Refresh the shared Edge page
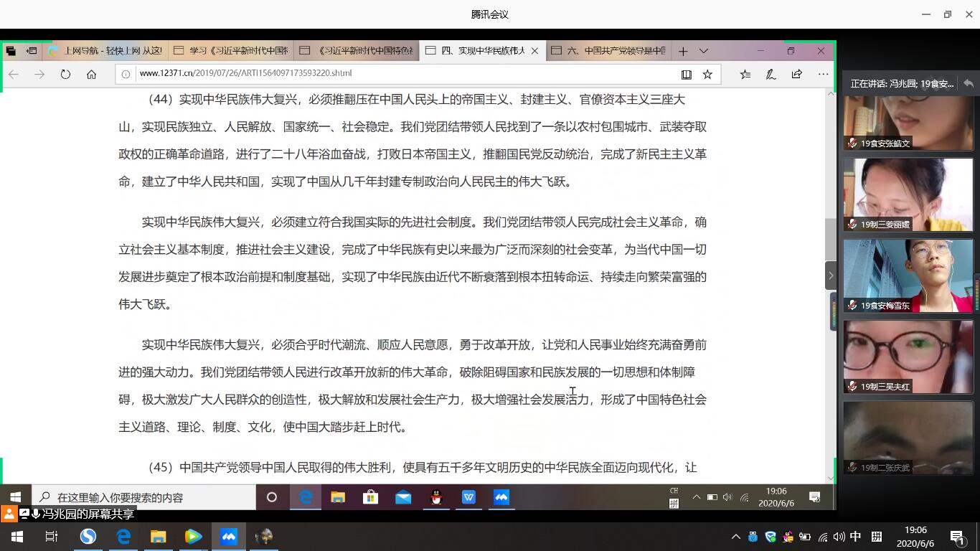 coord(65,74)
